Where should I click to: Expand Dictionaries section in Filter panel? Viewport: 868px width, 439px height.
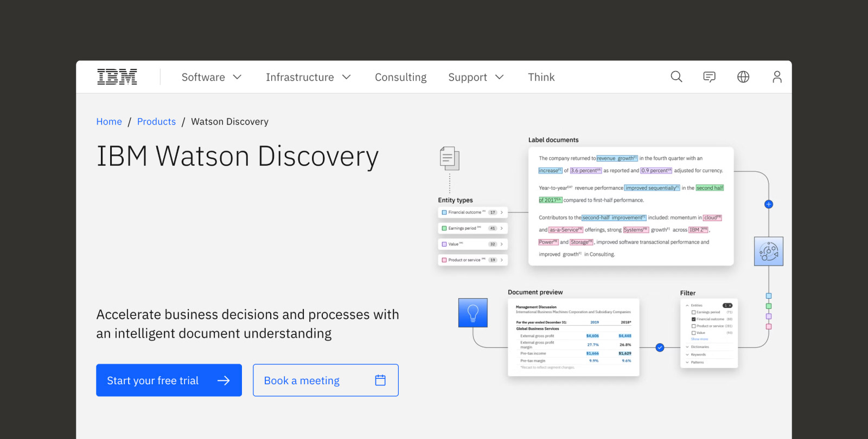click(698, 347)
